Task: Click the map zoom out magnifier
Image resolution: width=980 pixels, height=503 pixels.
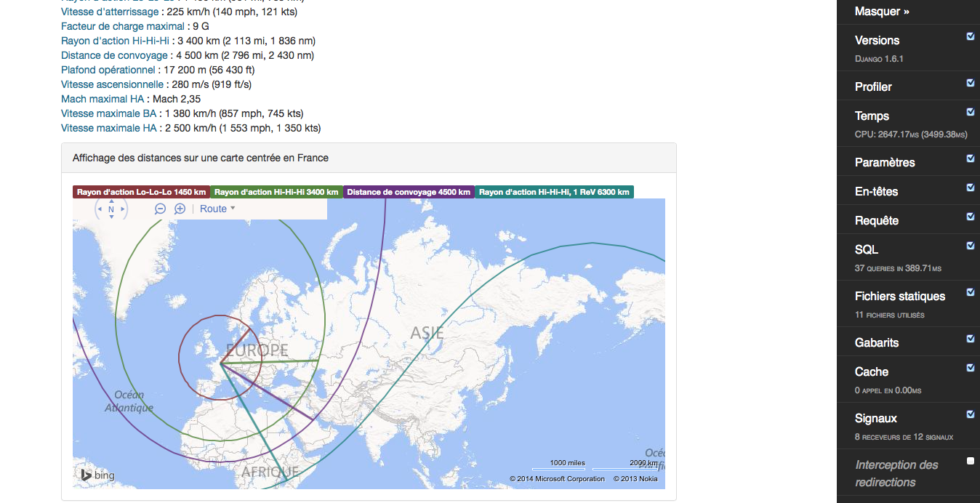Action: point(161,209)
